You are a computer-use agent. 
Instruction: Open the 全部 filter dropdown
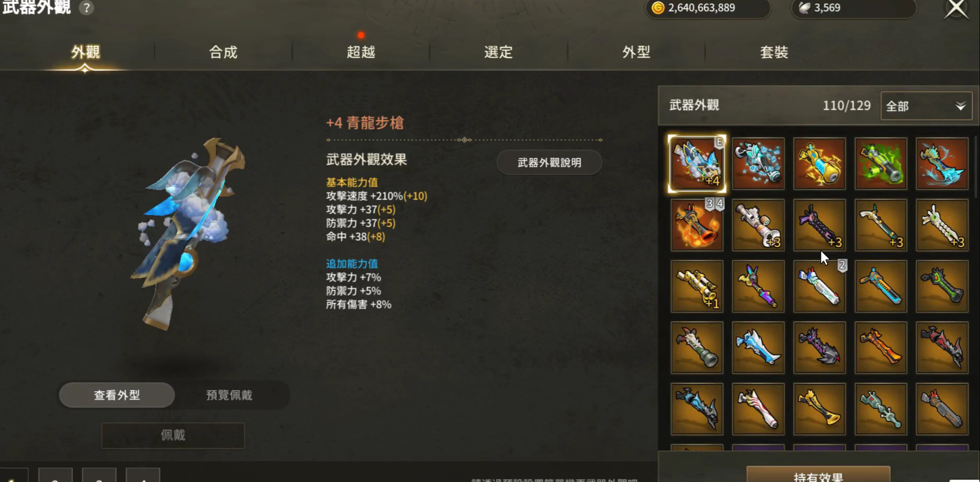tap(926, 106)
